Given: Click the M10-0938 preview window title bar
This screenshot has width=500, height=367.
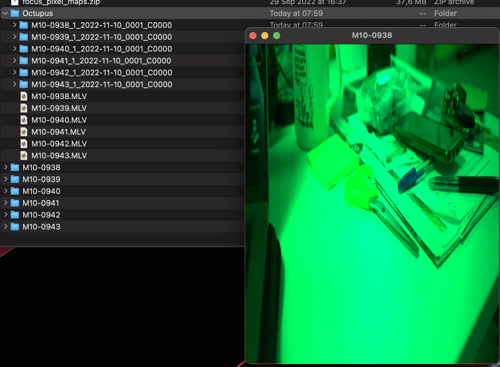Looking at the screenshot, I should (x=372, y=35).
